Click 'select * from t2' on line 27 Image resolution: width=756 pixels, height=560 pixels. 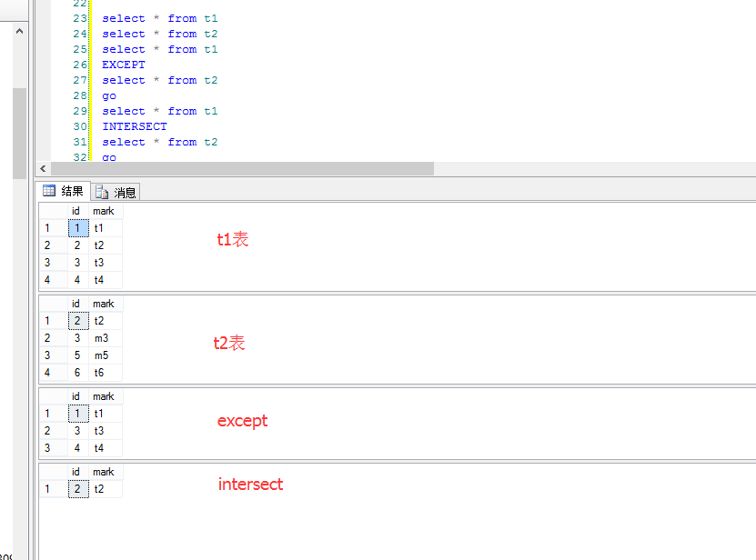point(159,80)
